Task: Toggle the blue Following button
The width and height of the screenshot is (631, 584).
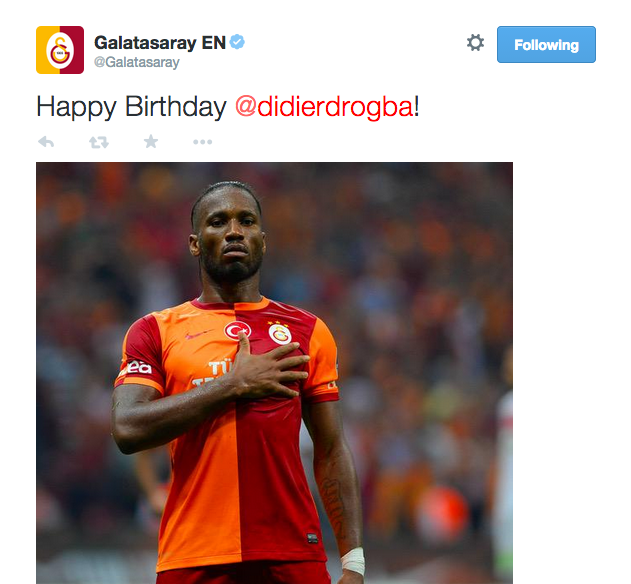Action: 546,44
